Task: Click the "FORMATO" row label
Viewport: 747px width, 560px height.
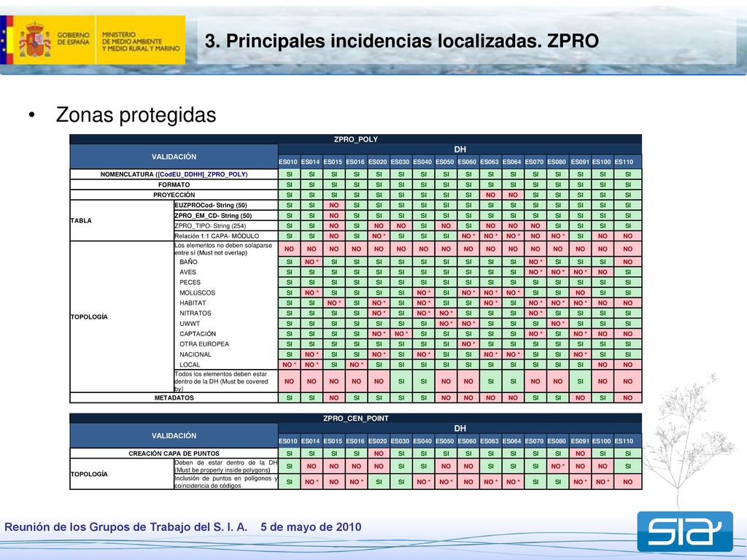Action: pos(174,184)
